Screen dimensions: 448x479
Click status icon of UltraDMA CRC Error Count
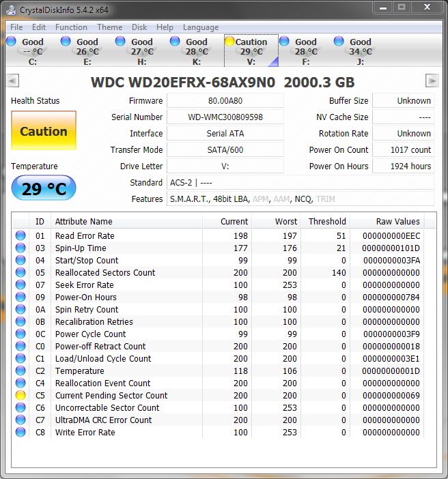tap(20, 420)
